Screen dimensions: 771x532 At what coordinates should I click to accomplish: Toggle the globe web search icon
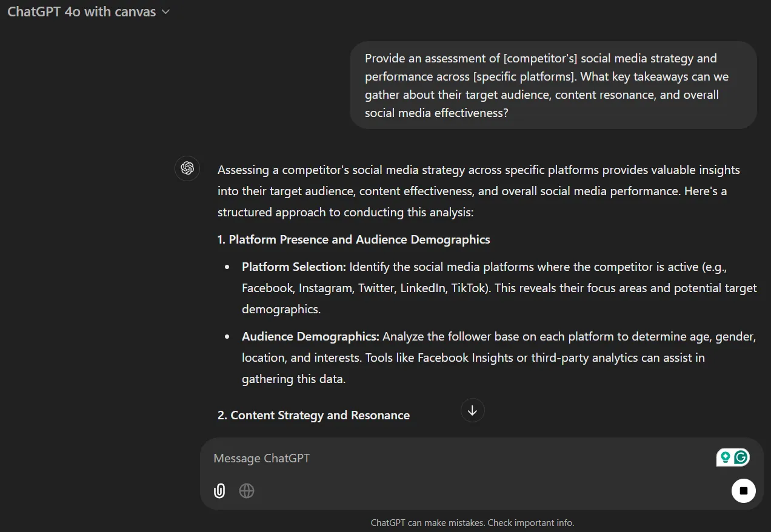[247, 491]
